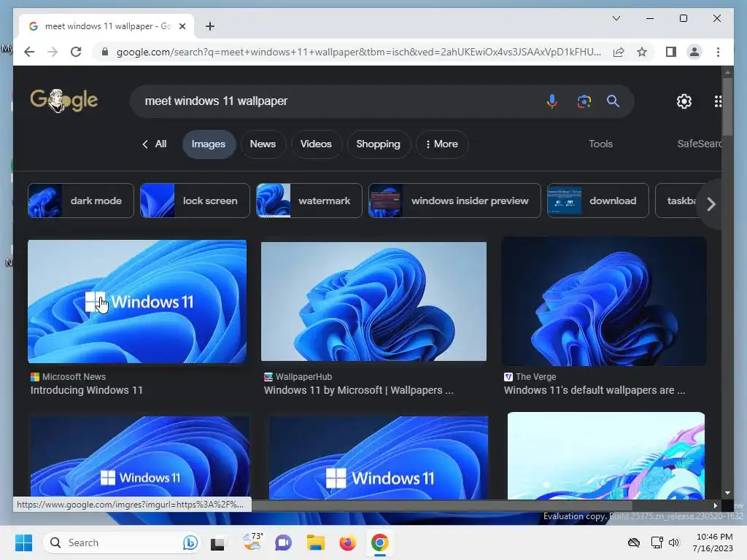
Task: Click the cloud sync tray icon
Action: [634, 542]
